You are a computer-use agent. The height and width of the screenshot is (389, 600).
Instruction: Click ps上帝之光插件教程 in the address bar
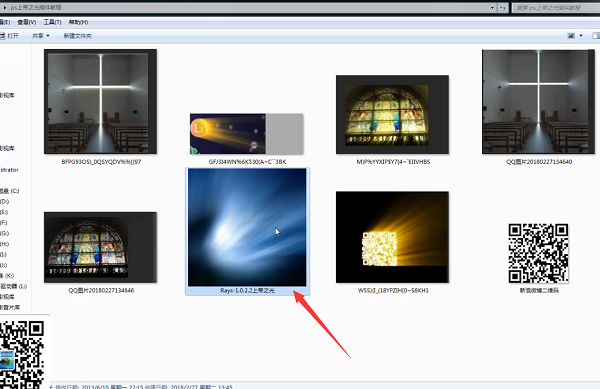click(x=36, y=8)
